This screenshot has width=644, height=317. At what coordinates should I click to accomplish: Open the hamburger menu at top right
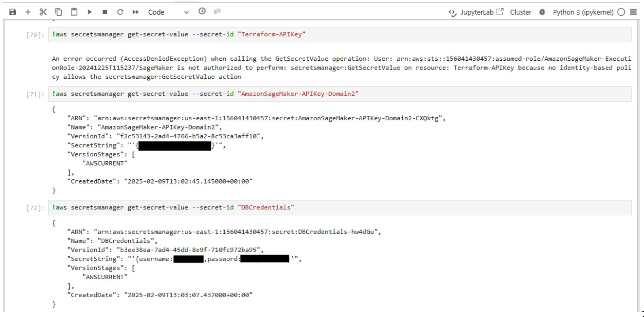click(633, 12)
